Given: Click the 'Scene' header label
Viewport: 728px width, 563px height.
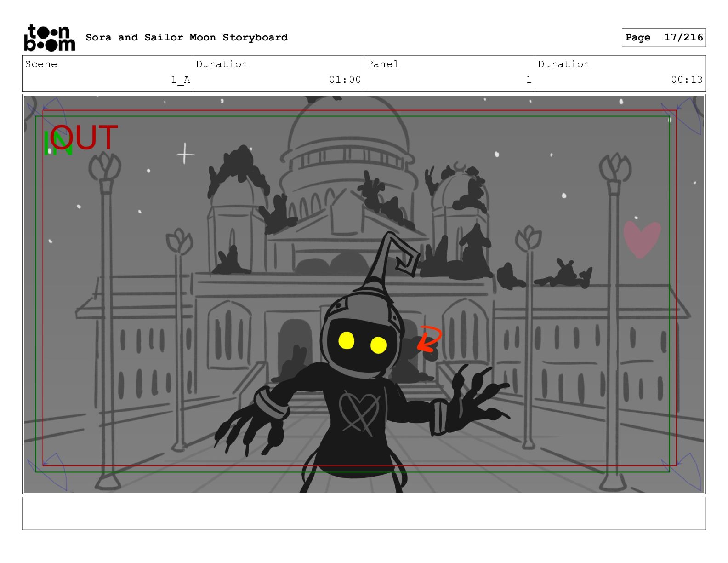Looking at the screenshot, I should coord(41,64).
